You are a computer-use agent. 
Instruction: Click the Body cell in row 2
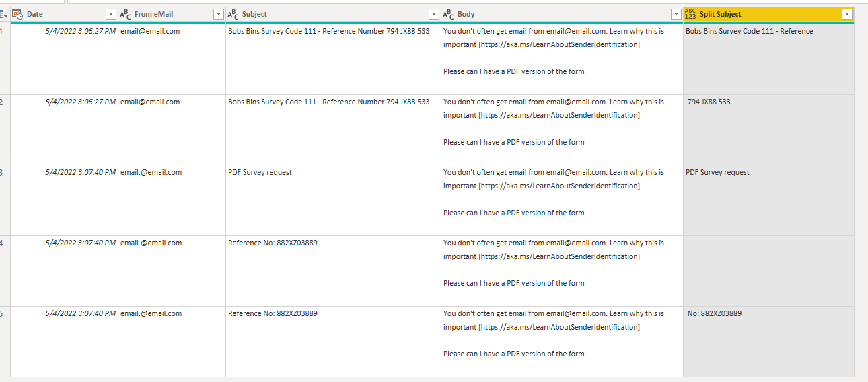coord(562,130)
